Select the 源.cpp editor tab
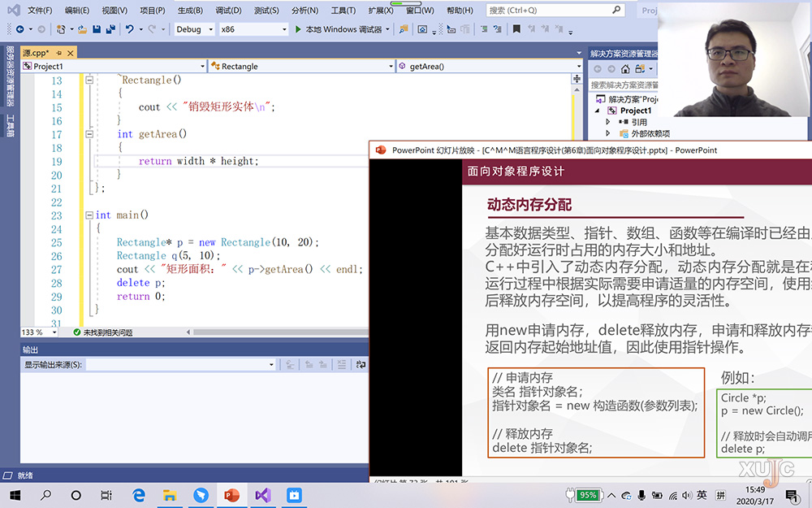The width and height of the screenshot is (812, 508). [x=36, y=52]
